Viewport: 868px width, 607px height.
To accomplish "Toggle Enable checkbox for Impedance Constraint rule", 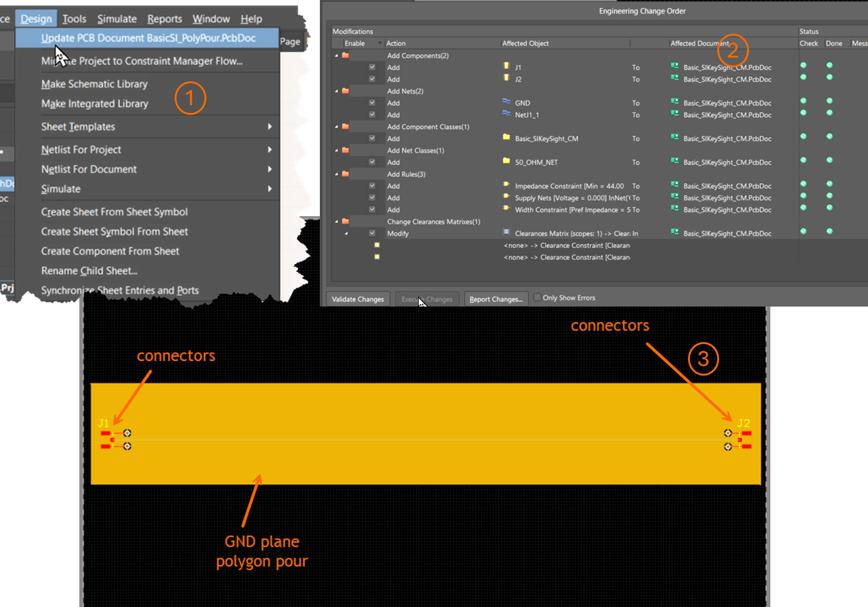I will [372, 186].
